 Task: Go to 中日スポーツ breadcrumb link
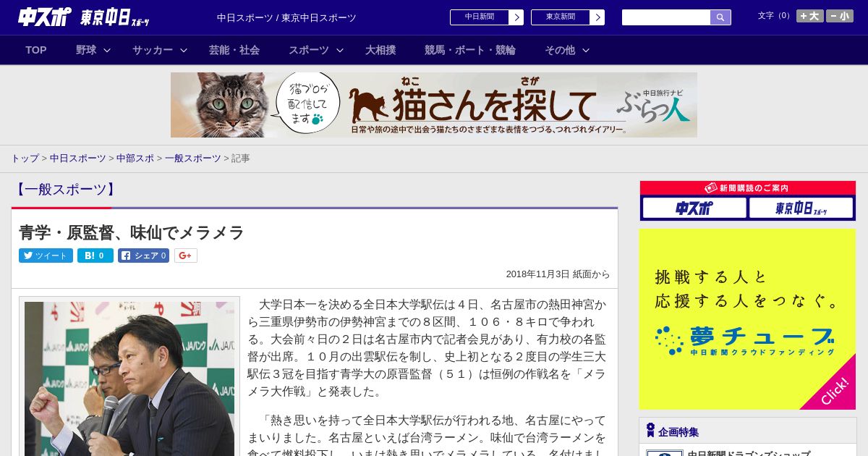[x=78, y=159]
